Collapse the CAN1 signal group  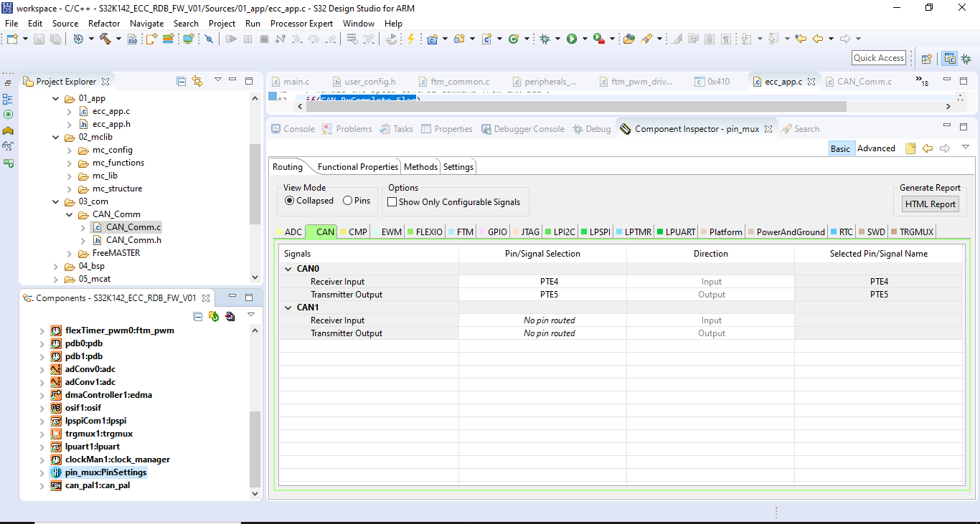tap(288, 308)
